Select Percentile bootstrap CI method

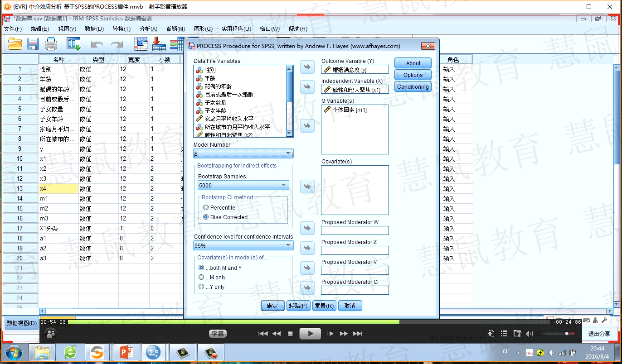219,207
